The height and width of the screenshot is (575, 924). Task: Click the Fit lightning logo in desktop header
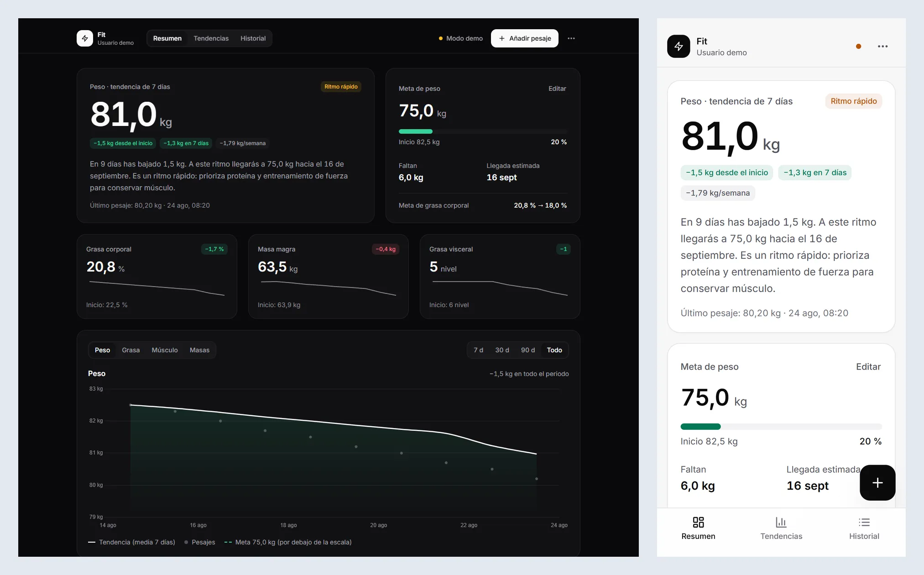click(x=84, y=38)
